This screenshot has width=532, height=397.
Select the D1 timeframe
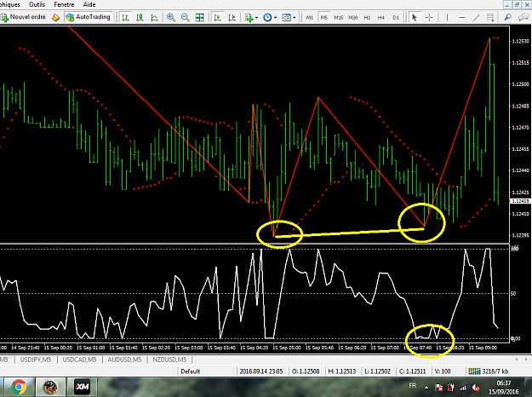[x=396, y=17]
